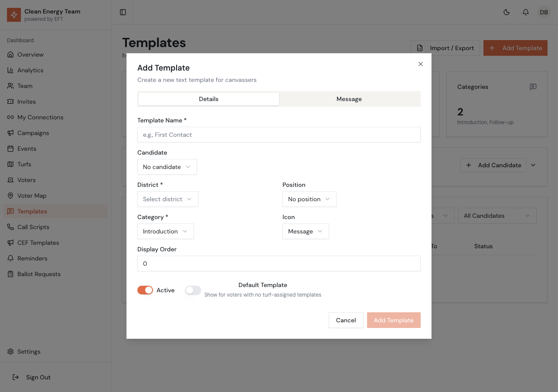Enable the Default Template toggle
The image size is (558, 392).
[x=193, y=290]
